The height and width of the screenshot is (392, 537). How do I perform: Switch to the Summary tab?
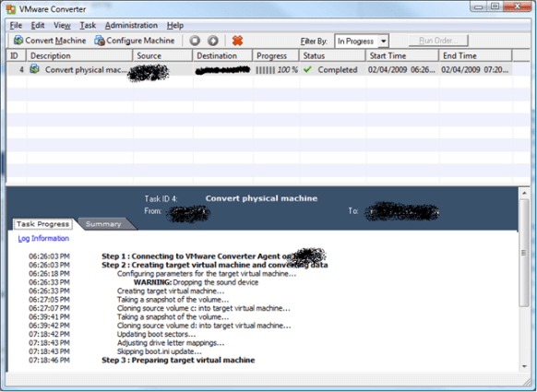[103, 224]
